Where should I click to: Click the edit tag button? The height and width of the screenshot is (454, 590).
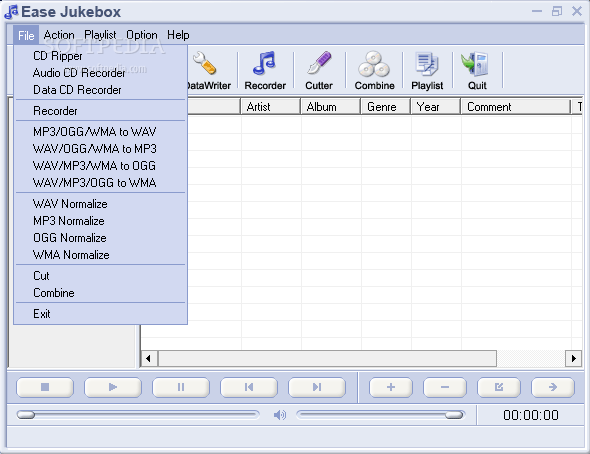499,387
